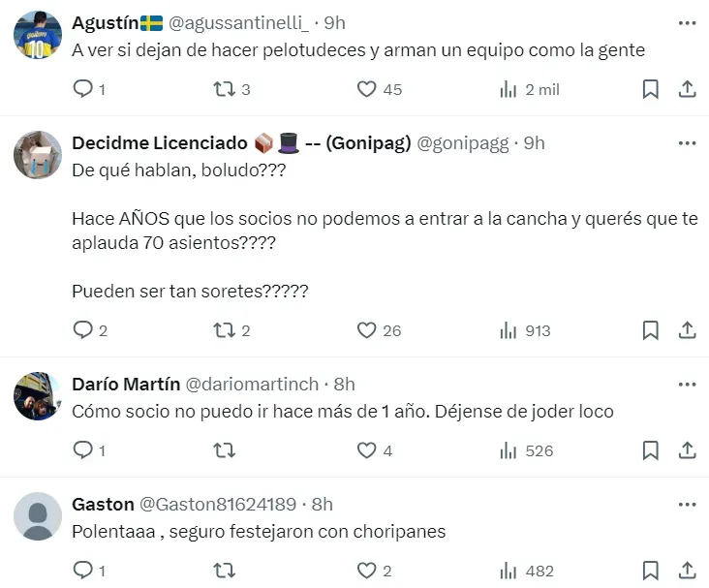Image resolution: width=709 pixels, height=588 pixels.
Task: Bookmark Gaston's choripanes tweet
Action: (651, 571)
